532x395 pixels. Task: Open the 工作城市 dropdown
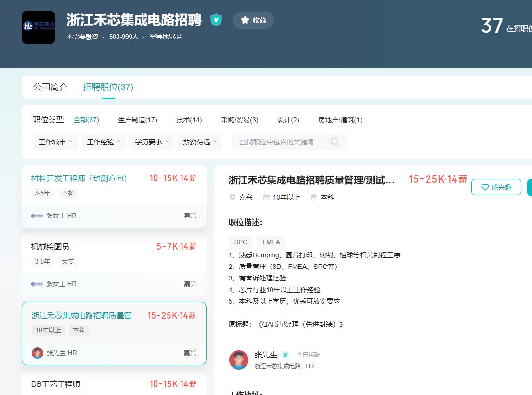click(x=55, y=142)
